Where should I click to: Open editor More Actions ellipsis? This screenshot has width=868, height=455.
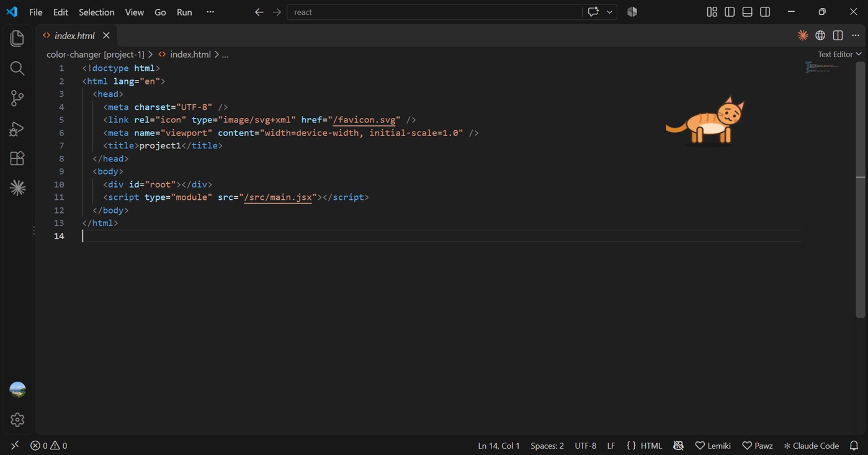coord(856,35)
